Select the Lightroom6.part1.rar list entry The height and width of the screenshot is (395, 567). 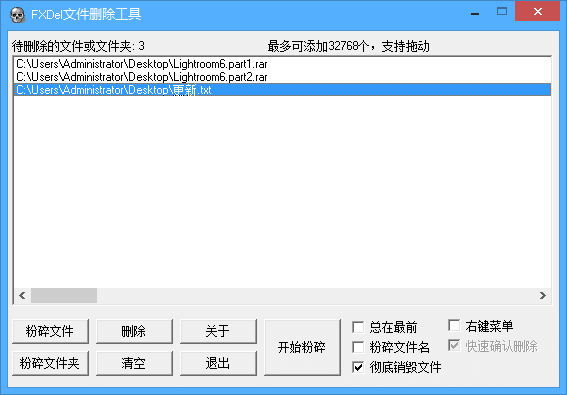point(282,64)
